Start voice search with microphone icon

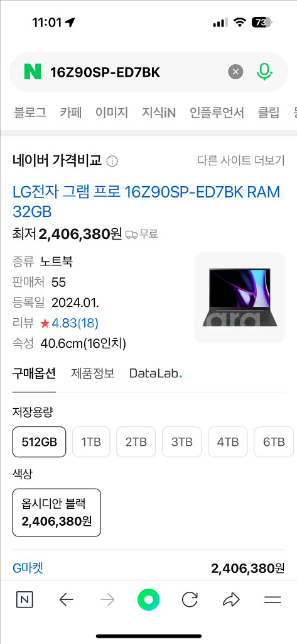point(264,72)
